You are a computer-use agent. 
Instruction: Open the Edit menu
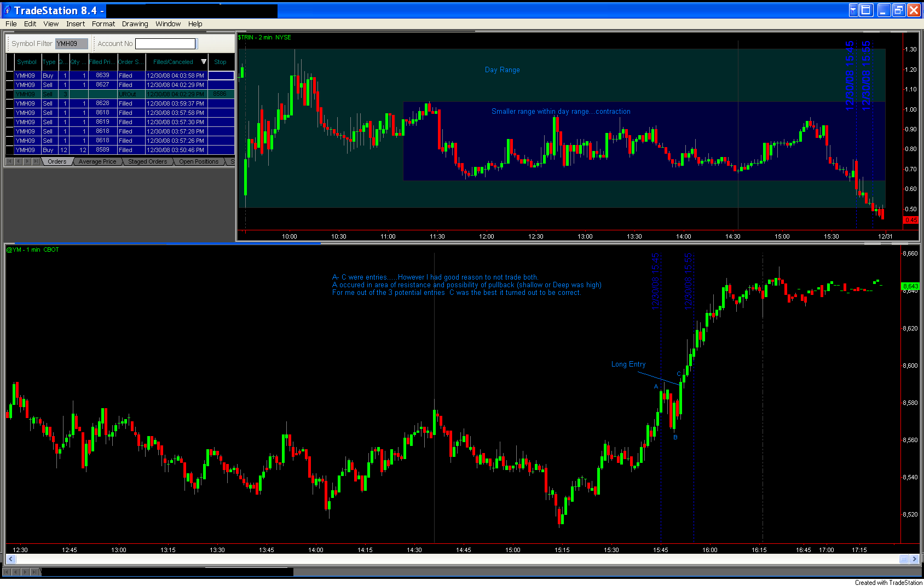pyautogui.click(x=30, y=24)
